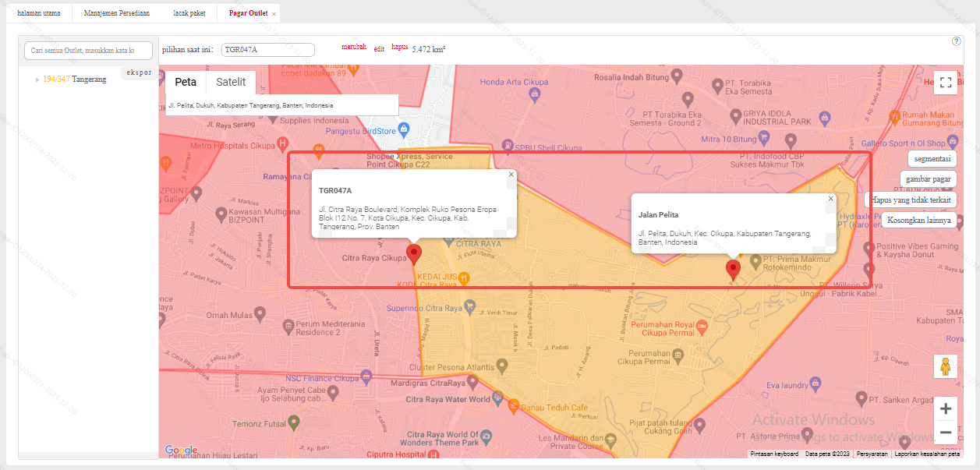
Task: Click 5.472 km² area value
Action: pos(429,49)
